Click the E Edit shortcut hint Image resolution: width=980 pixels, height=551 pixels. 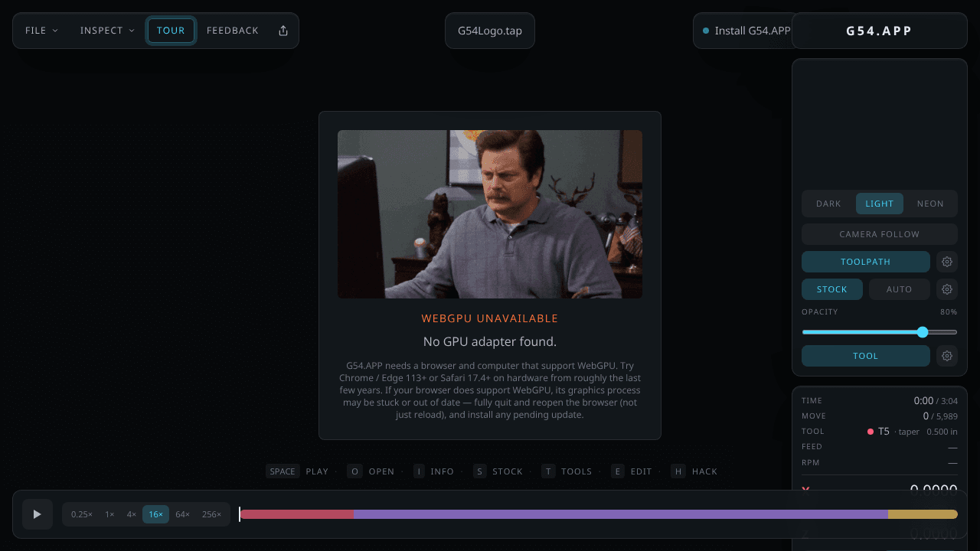click(632, 471)
